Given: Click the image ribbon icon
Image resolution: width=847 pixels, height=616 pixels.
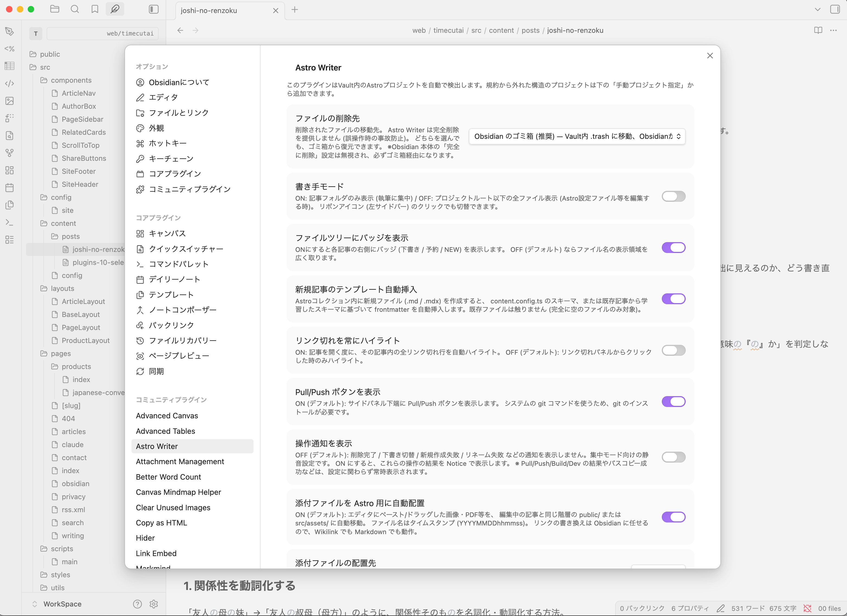Looking at the screenshot, I should [10, 101].
